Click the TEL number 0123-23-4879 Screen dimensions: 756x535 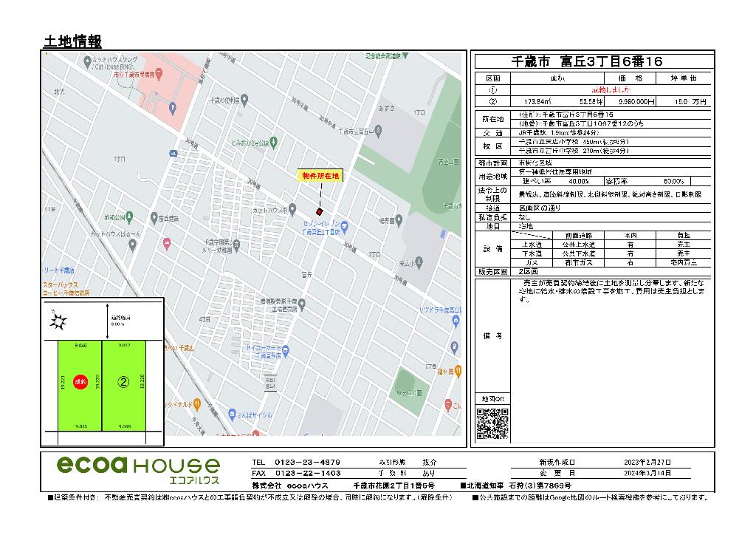pyautogui.click(x=308, y=461)
